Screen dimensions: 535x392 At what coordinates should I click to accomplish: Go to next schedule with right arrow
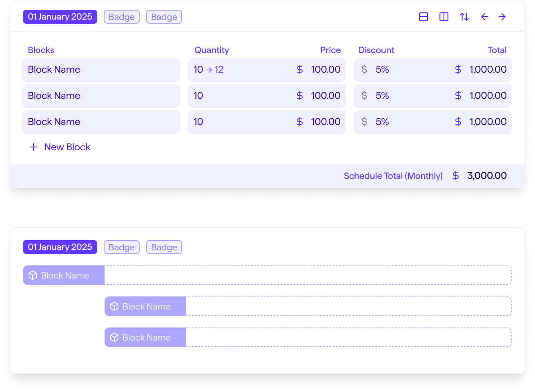coord(502,17)
